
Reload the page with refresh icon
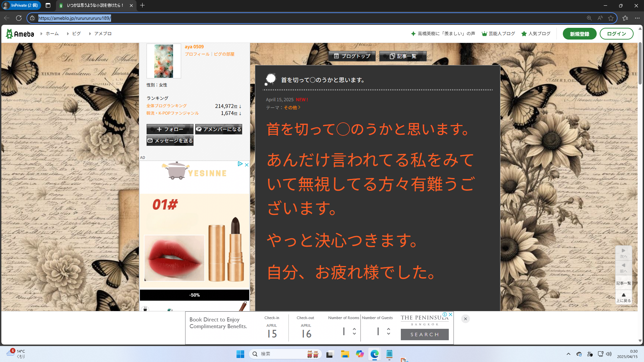pos(19,18)
